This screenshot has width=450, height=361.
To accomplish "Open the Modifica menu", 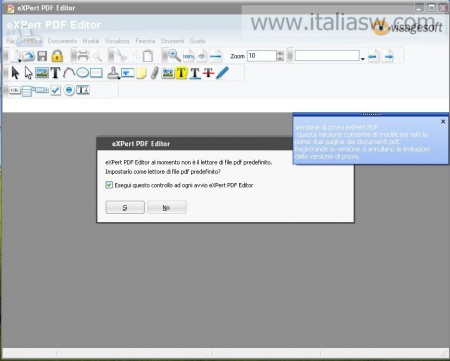I will tap(32, 41).
